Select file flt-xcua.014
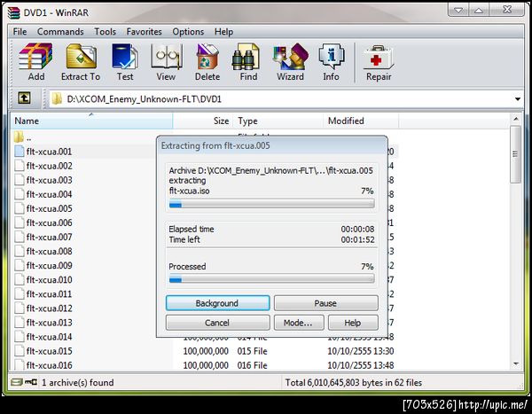The height and width of the screenshot is (414, 532). pyautogui.click(x=49, y=337)
